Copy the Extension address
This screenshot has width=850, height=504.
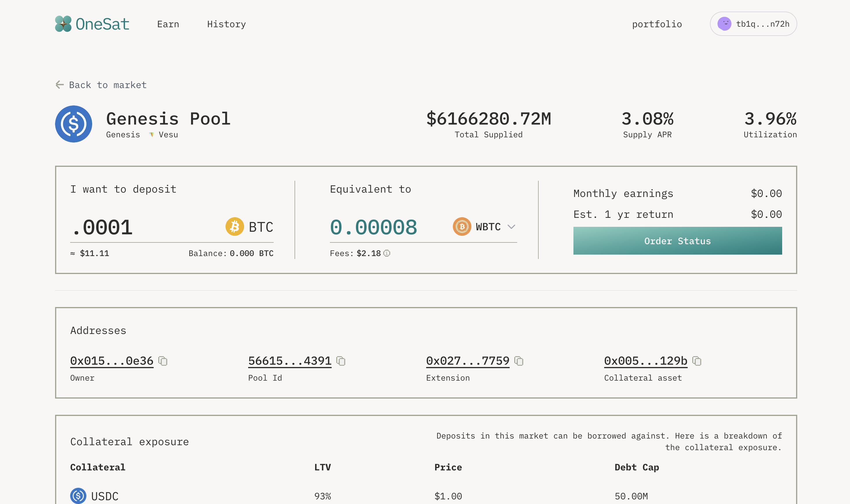[x=519, y=361]
